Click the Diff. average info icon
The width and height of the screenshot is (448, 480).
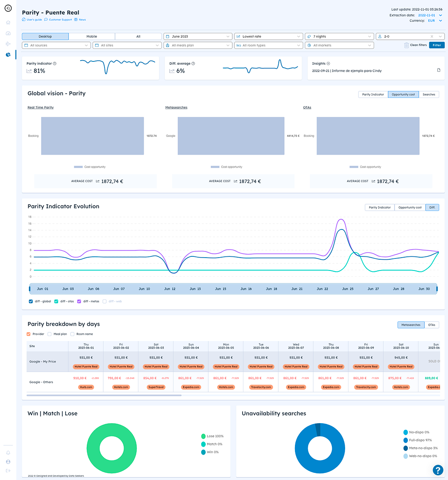193,63
